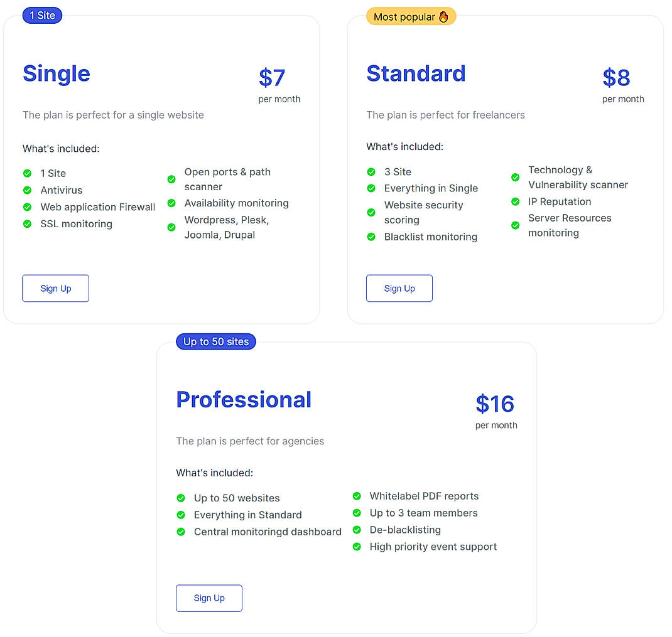Click Sign Up on the Standard plan
This screenshot has height=637, width=672.
(399, 288)
